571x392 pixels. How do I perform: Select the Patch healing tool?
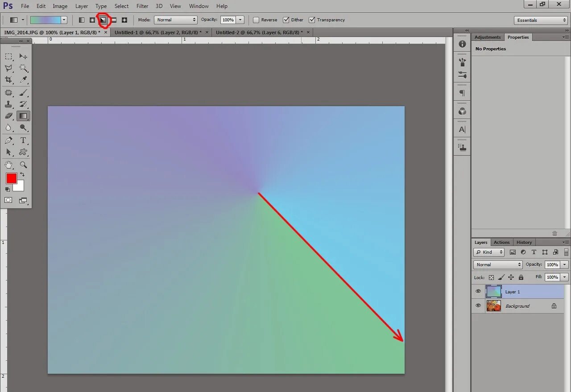point(8,93)
